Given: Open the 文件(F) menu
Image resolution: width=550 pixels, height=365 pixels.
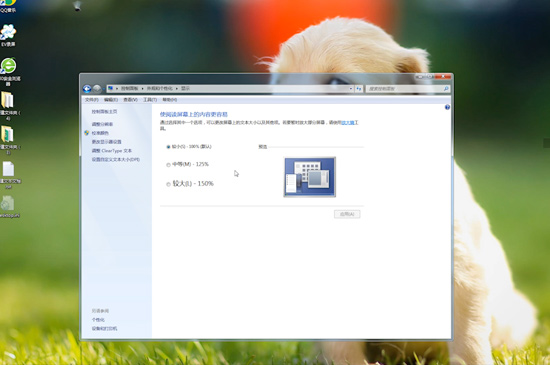Looking at the screenshot, I should (92, 100).
